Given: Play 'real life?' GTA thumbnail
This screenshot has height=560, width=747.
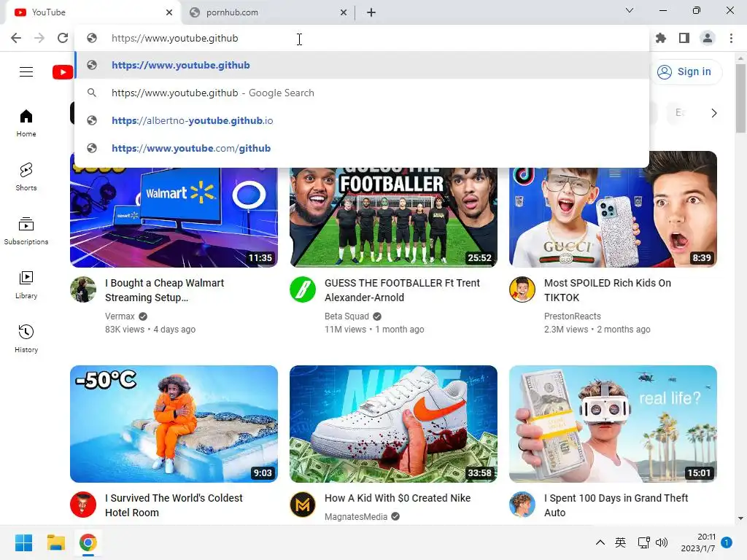Looking at the screenshot, I should point(613,424).
